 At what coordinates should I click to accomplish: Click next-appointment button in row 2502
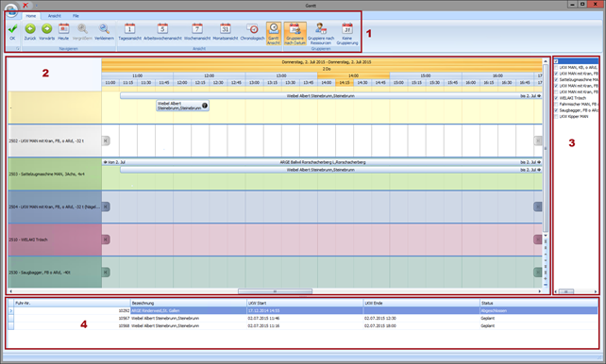coord(538,141)
